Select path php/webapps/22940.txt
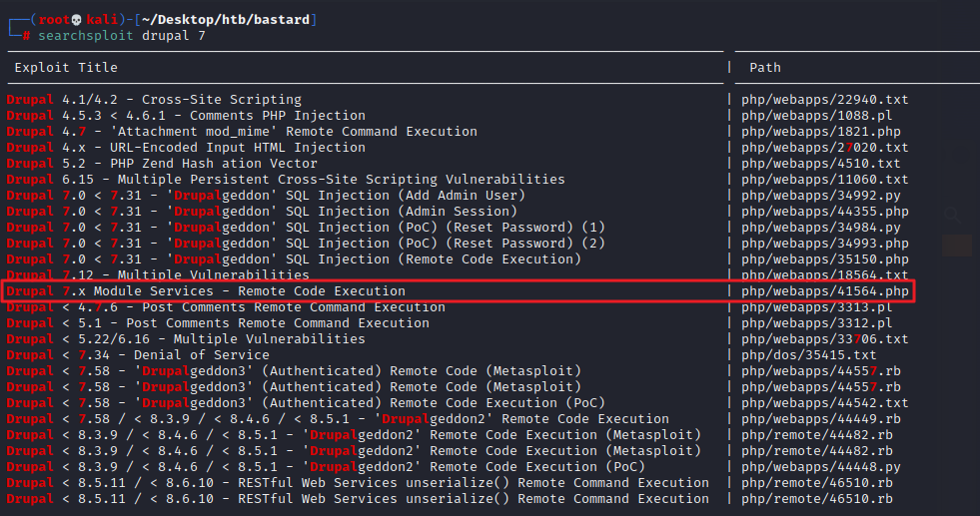Image resolution: width=980 pixels, height=516 pixels. coord(824,100)
